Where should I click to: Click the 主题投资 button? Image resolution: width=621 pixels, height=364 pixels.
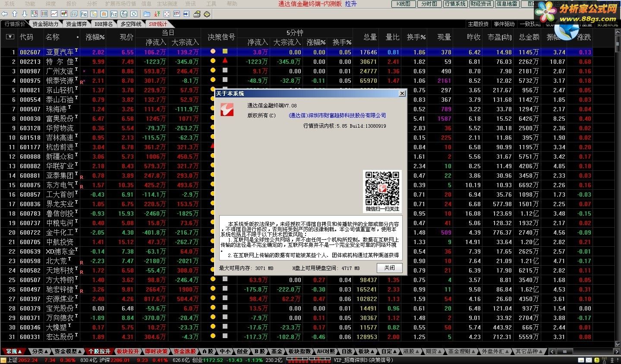[478, 24]
